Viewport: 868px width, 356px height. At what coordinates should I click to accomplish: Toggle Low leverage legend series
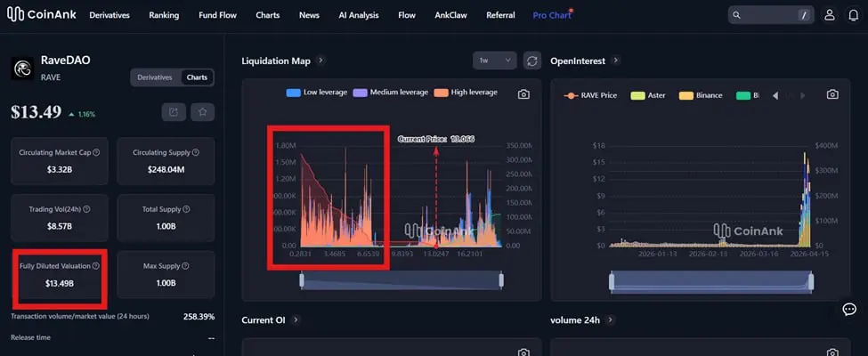coord(317,93)
